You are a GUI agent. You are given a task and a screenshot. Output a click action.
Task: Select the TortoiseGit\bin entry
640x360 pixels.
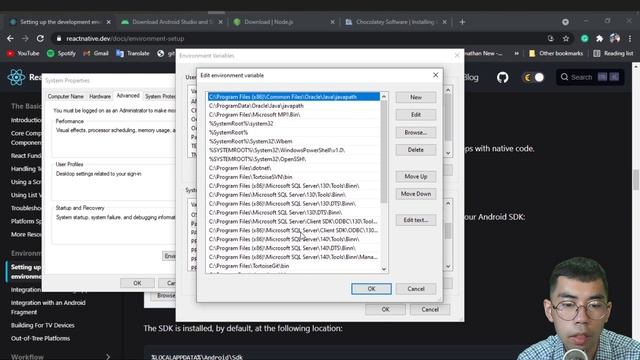coord(293,266)
